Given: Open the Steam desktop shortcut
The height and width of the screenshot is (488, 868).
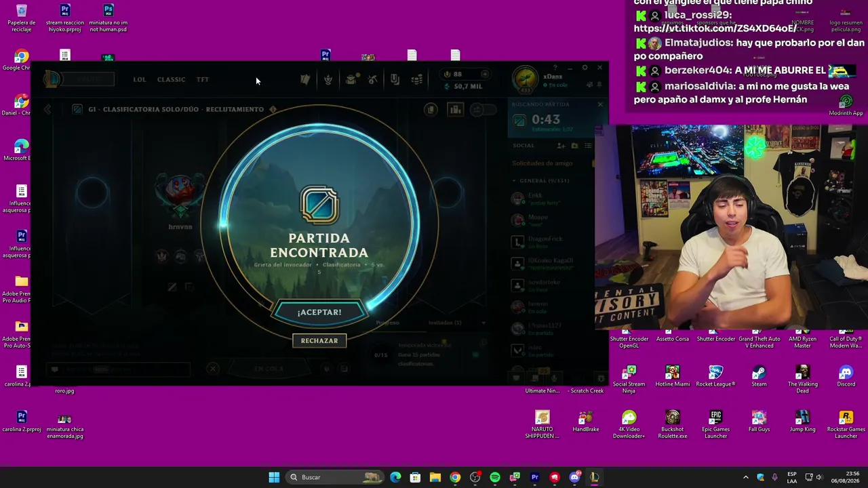Looking at the screenshot, I should (x=759, y=376).
